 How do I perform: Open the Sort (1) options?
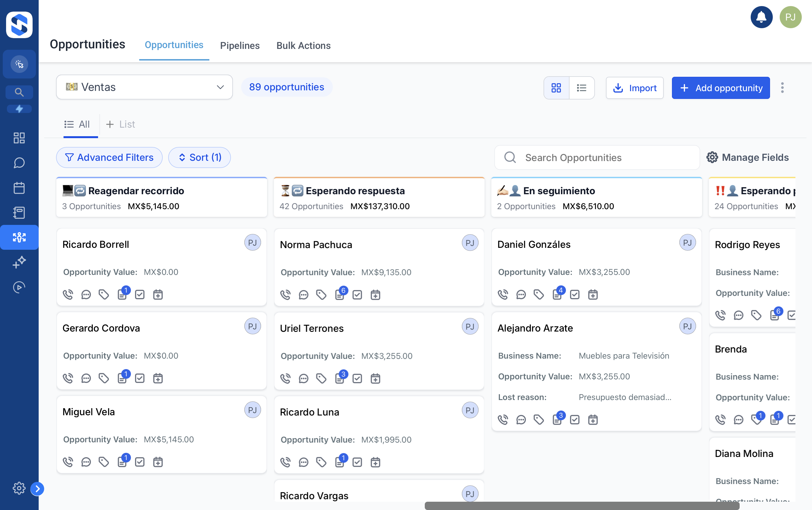coord(199,157)
